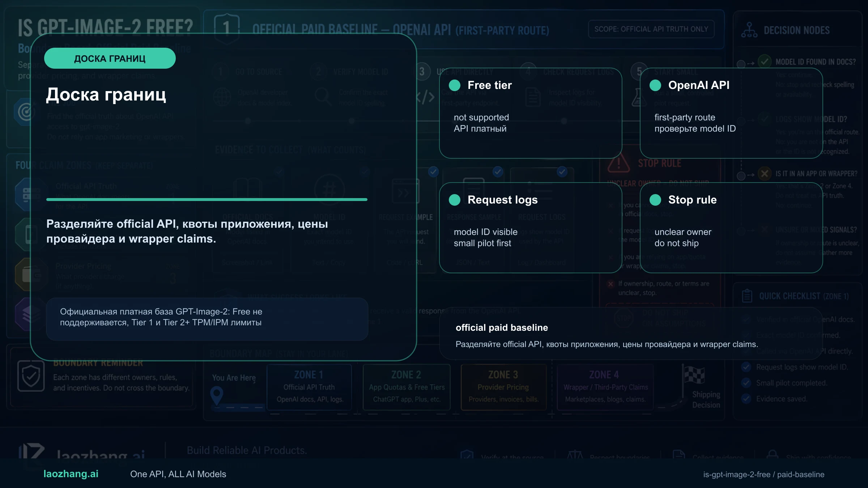Click the map pin under You Are Here

217,395
